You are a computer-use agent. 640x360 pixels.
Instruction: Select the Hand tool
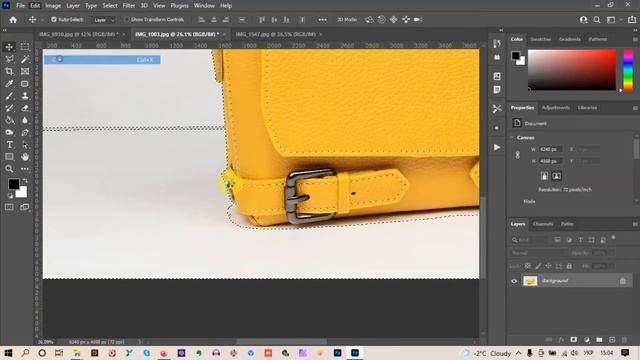point(25,157)
